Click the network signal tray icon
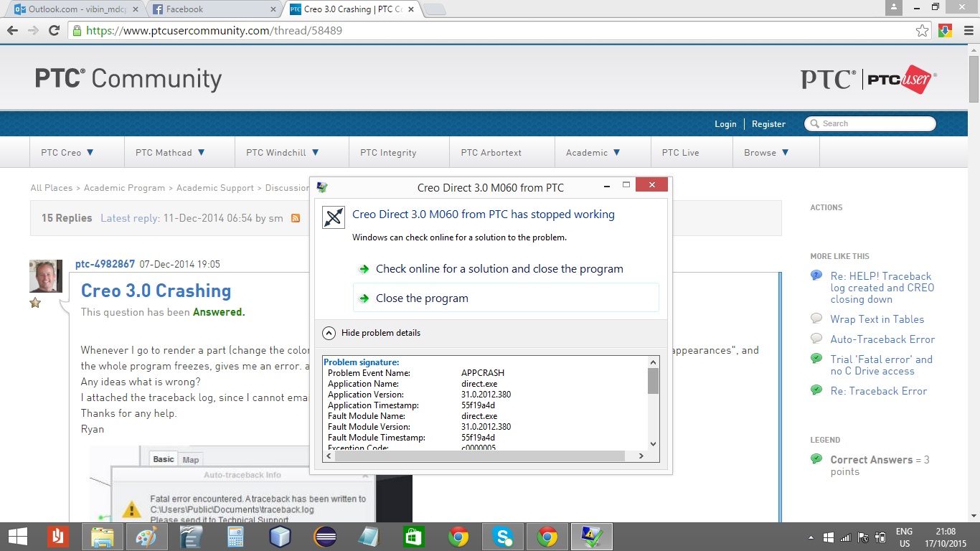Viewport: 980px width, 551px height. tap(846, 537)
